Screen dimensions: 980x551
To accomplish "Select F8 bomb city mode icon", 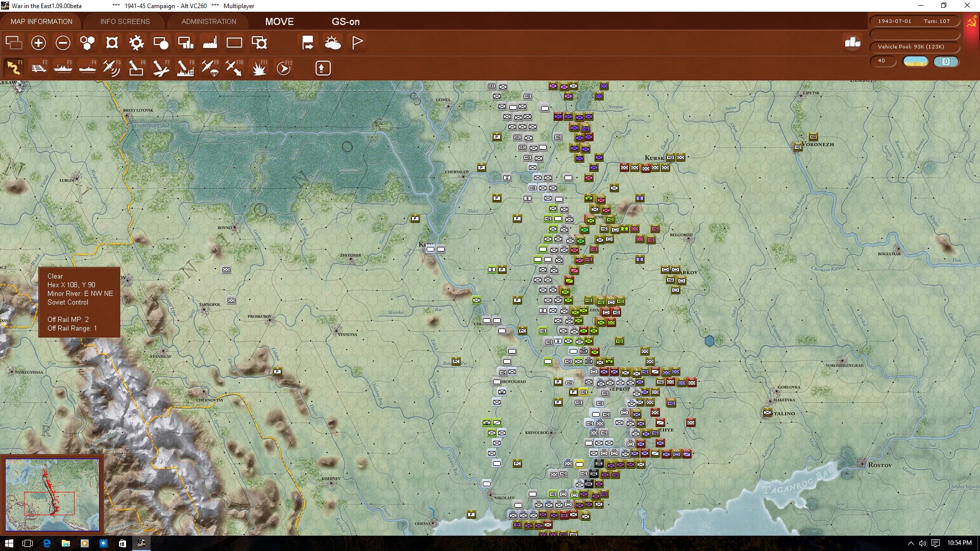I will coord(185,68).
